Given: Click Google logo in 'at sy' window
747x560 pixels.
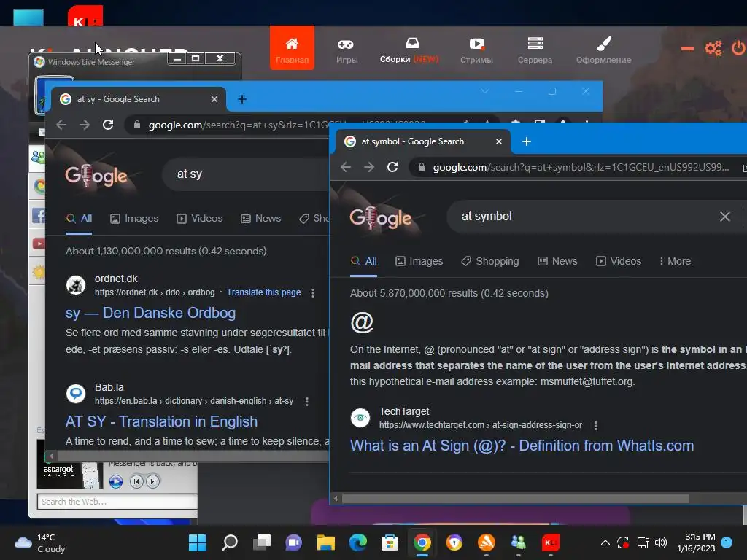Looking at the screenshot, I should (x=96, y=175).
